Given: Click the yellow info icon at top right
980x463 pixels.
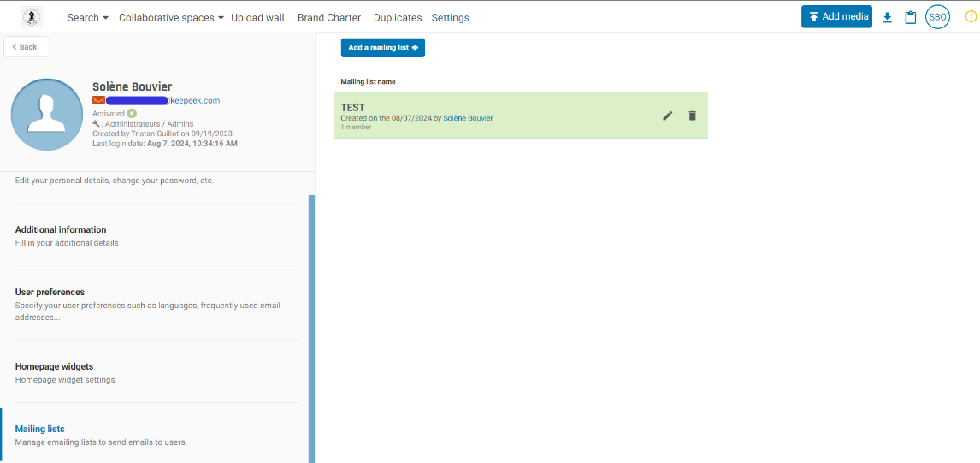Looking at the screenshot, I should click(x=971, y=16).
